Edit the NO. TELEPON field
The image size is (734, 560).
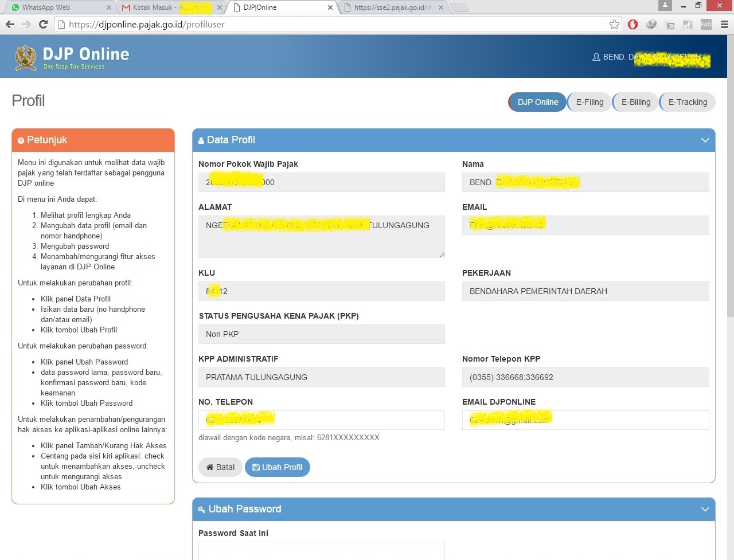click(x=322, y=420)
